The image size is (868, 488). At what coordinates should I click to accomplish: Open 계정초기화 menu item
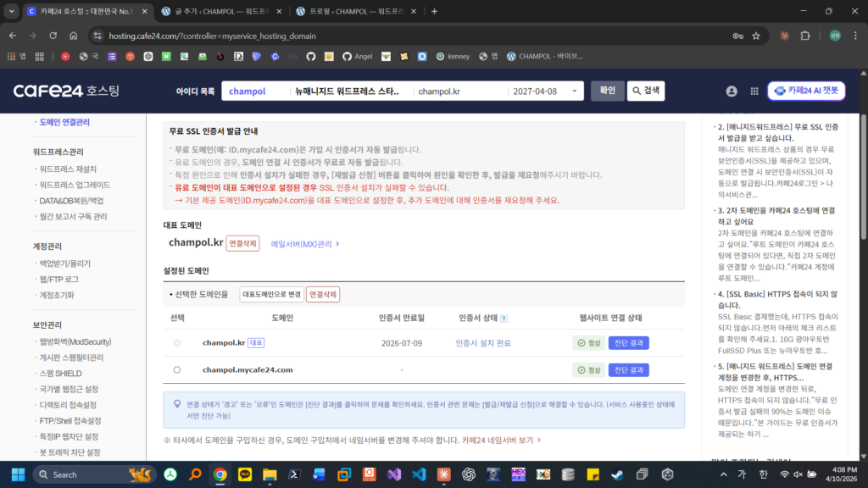coord(57,296)
